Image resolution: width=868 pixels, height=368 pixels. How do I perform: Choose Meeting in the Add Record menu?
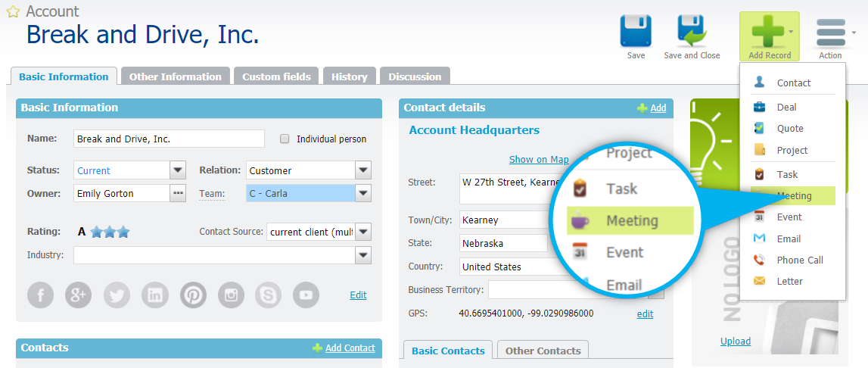pyautogui.click(x=793, y=195)
